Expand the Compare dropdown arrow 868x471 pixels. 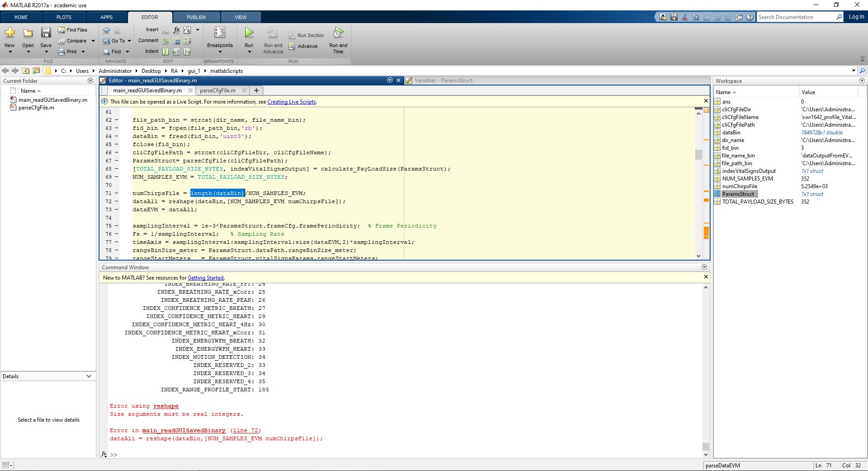click(x=93, y=41)
